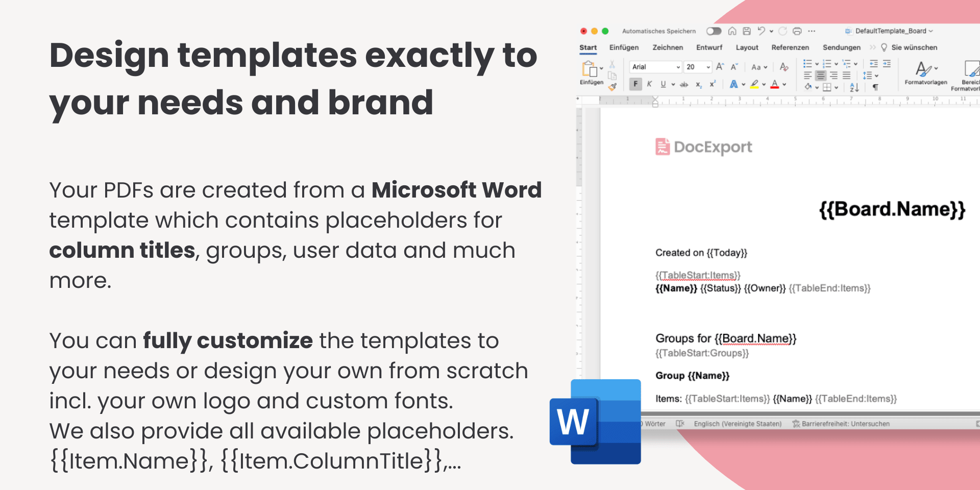Expand the undo history arrow
Image resolution: width=980 pixels, height=490 pixels.
pos(771,31)
